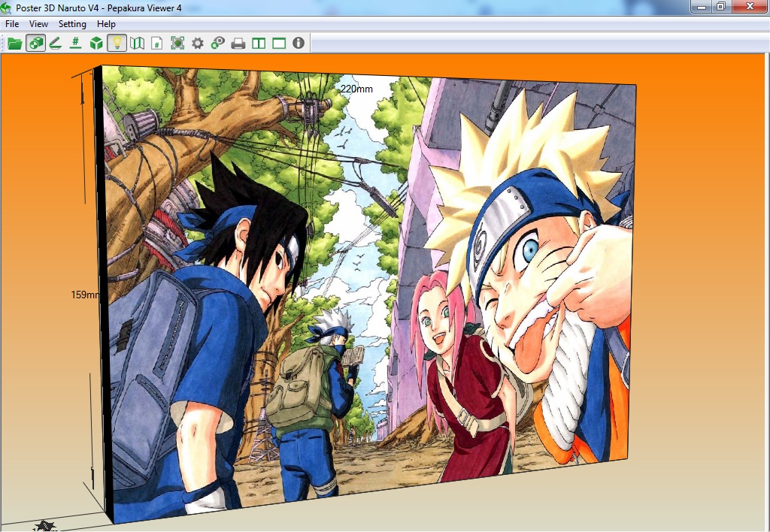Click the show edge ID hash icon
770x532 pixels.
click(x=76, y=43)
